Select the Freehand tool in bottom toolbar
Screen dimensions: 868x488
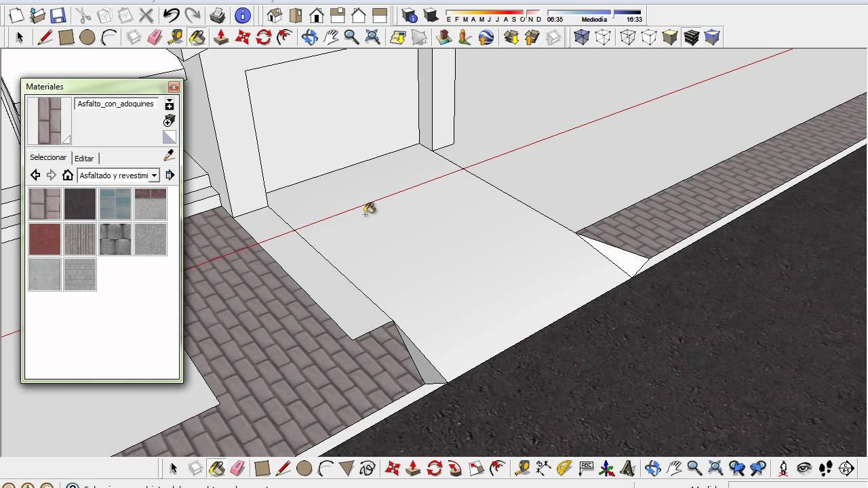(x=368, y=468)
